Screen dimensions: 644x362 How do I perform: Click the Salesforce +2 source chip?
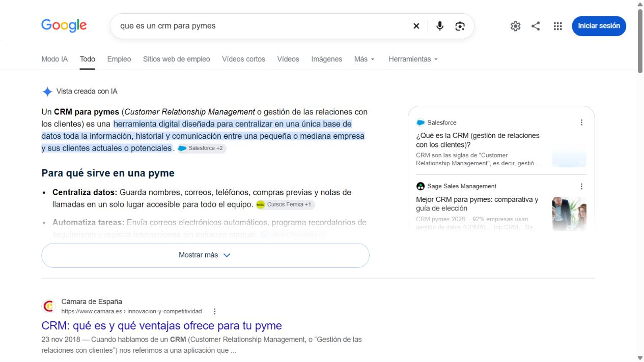click(202, 148)
